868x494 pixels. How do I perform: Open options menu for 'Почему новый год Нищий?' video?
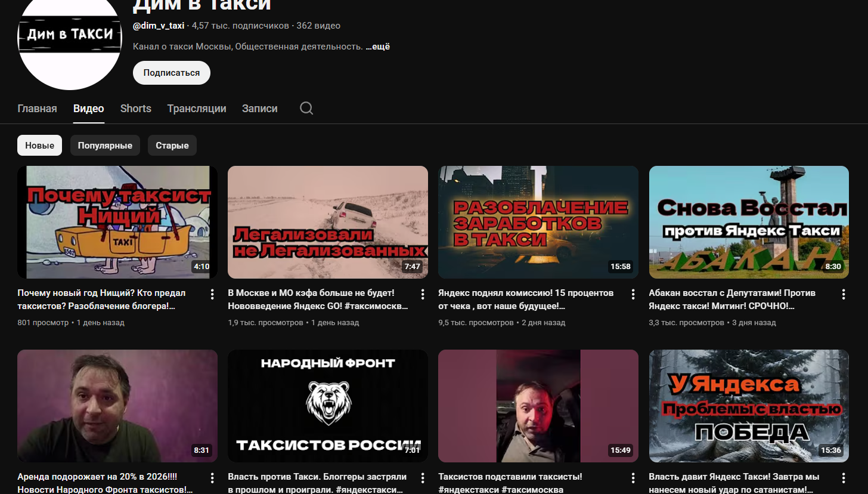pos(212,294)
